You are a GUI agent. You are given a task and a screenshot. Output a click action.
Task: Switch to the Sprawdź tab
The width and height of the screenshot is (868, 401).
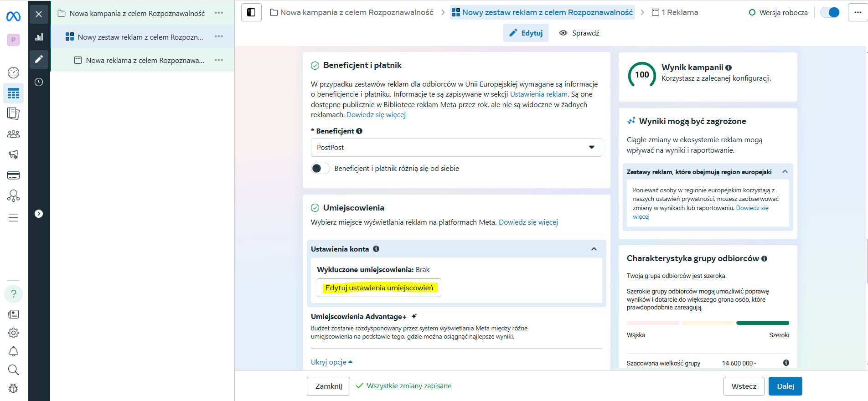[x=579, y=33]
